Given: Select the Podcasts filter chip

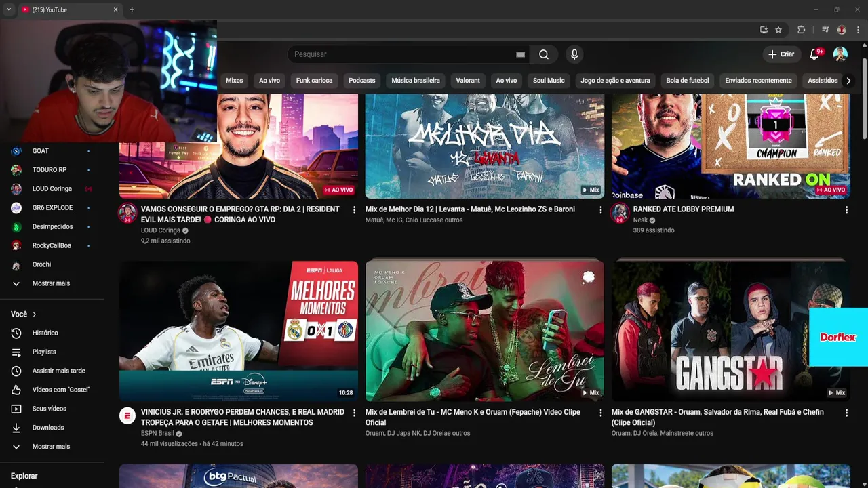Looking at the screenshot, I should (361, 81).
